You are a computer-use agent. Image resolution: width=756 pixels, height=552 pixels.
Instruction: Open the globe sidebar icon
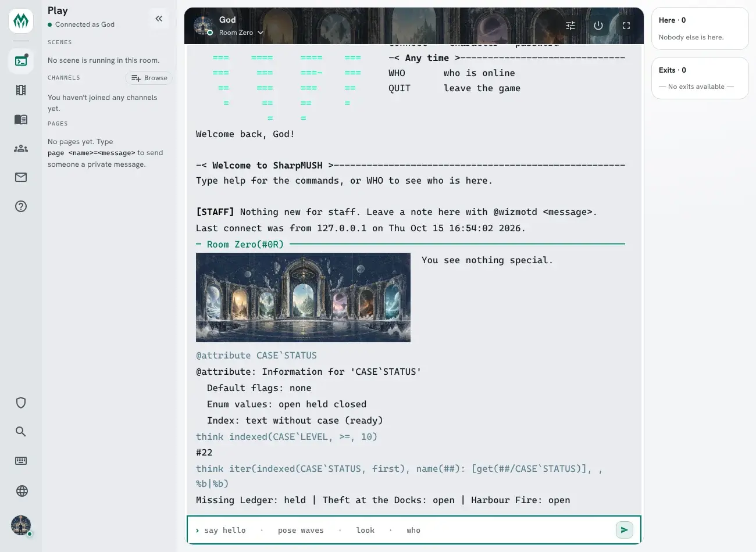pos(21,491)
